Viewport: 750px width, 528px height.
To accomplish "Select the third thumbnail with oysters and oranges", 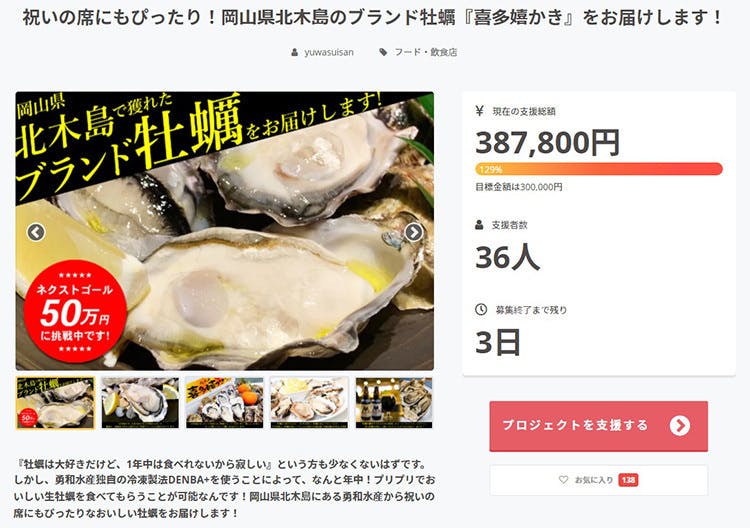I will [x=225, y=403].
